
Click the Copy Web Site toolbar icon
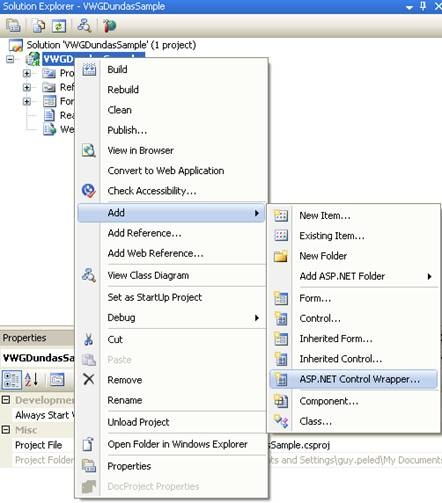coord(109,26)
